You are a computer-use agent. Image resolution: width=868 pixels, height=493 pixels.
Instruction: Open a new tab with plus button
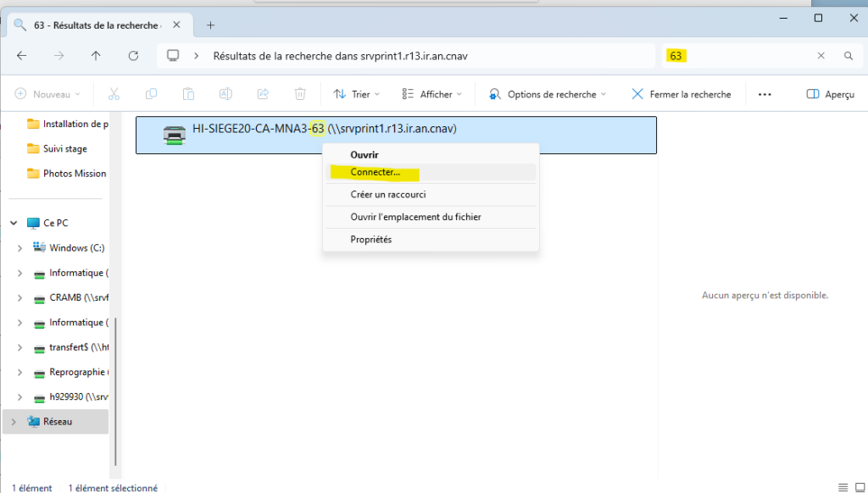point(211,25)
